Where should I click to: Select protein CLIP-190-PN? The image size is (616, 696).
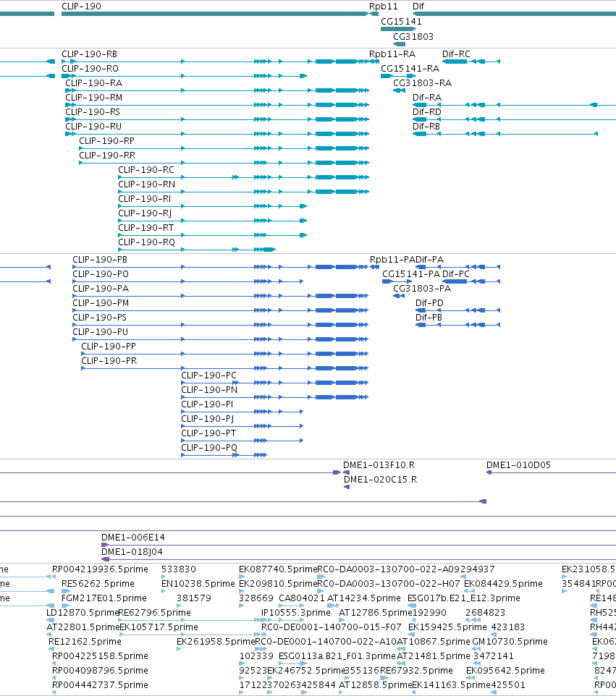pyautogui.click(x=274, y=397)
